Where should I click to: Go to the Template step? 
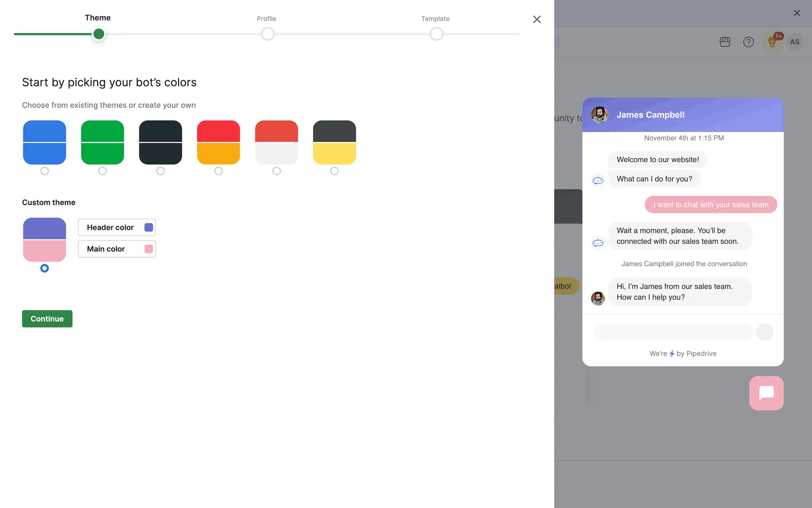(x=436, y=34)
